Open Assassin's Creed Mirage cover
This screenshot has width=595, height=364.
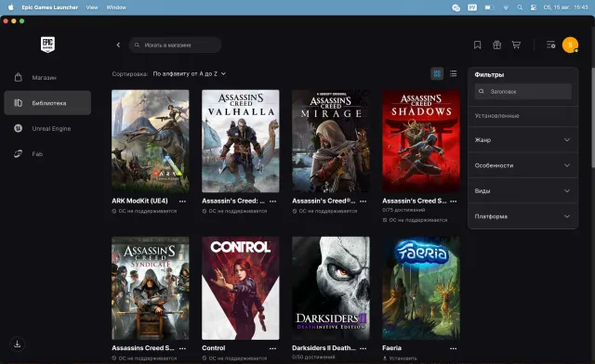click(x=331, y=141)
